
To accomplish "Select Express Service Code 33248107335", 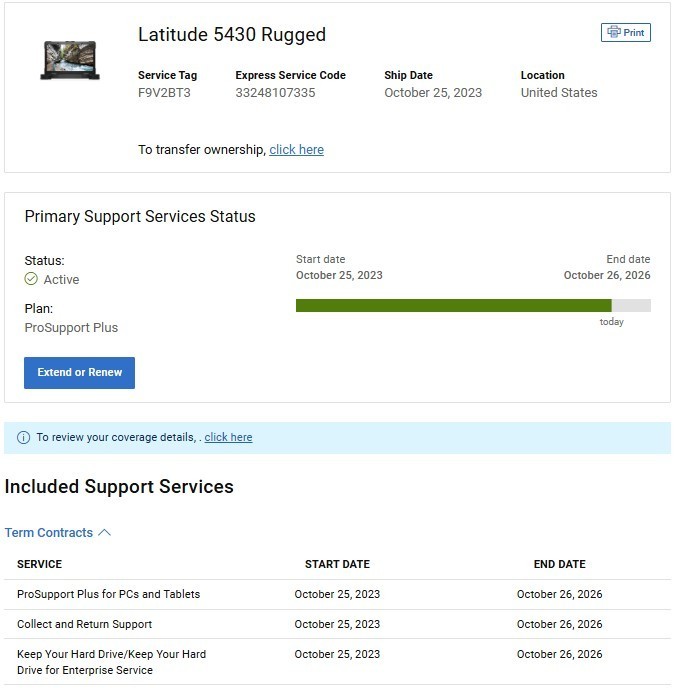I will point(275,93).
